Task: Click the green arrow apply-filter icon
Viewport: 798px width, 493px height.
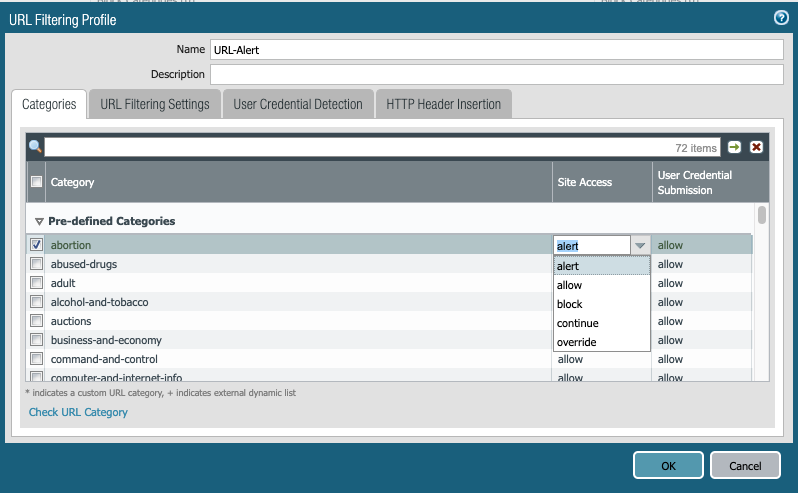Action: (735, 147)
